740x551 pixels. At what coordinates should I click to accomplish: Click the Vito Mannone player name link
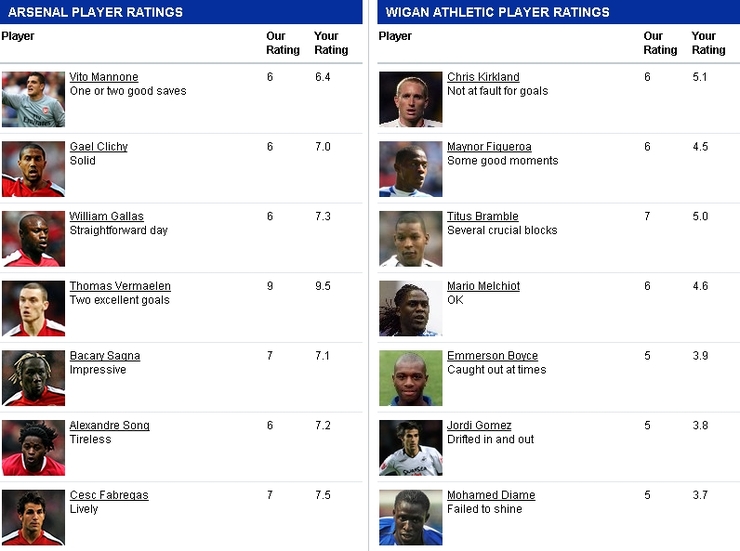[104, 77]
